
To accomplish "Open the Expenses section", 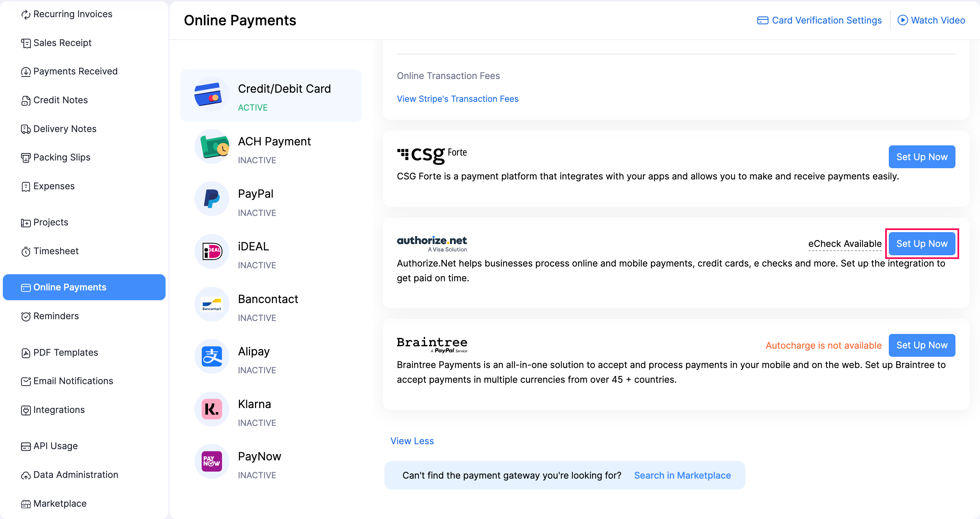I will click(x=53, y=186).
